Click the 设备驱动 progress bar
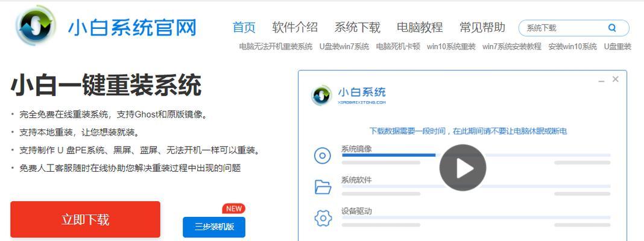The width and height of the screenshot is (644, 241). pyautogui.click(x=476, y=218)
